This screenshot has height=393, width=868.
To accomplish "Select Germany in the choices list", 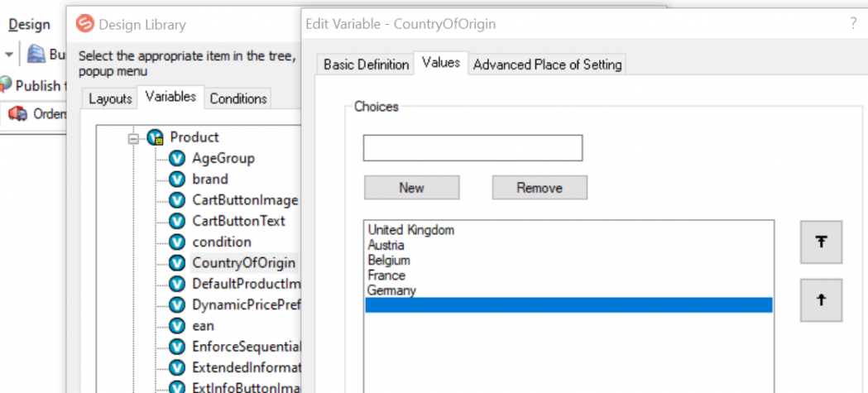I will pyautogui.click(x=391, y=290).
